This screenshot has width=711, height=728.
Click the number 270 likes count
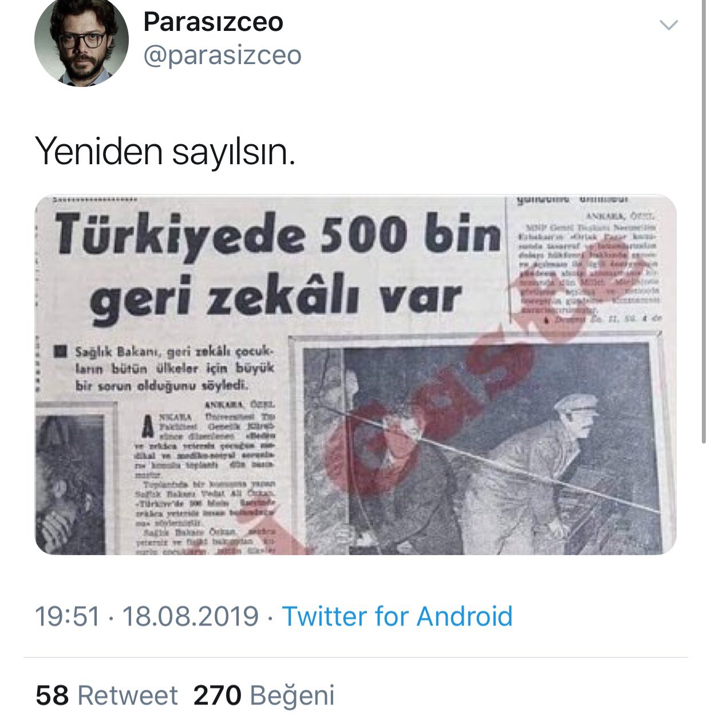coord(218,695)
